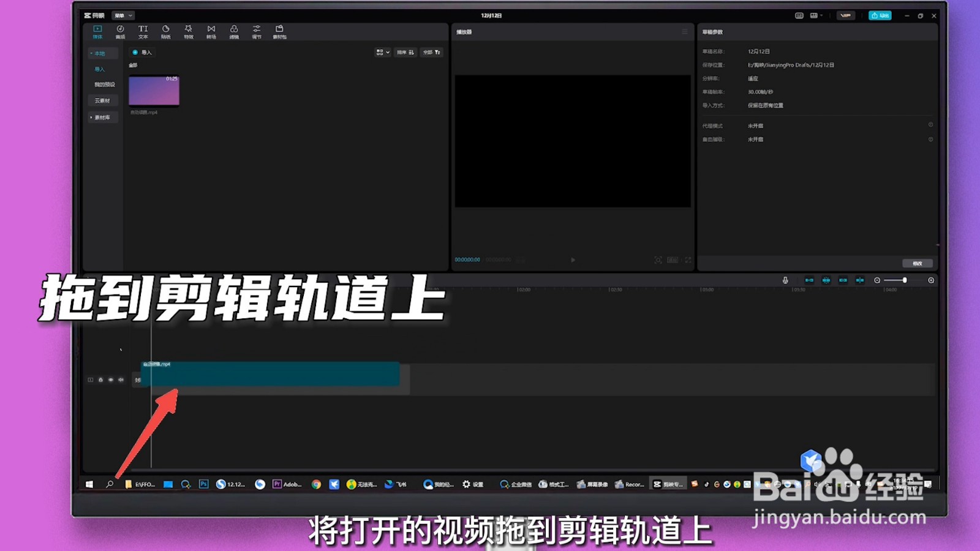Click the voiceover microphone icon above the timeline

point(786,280)
